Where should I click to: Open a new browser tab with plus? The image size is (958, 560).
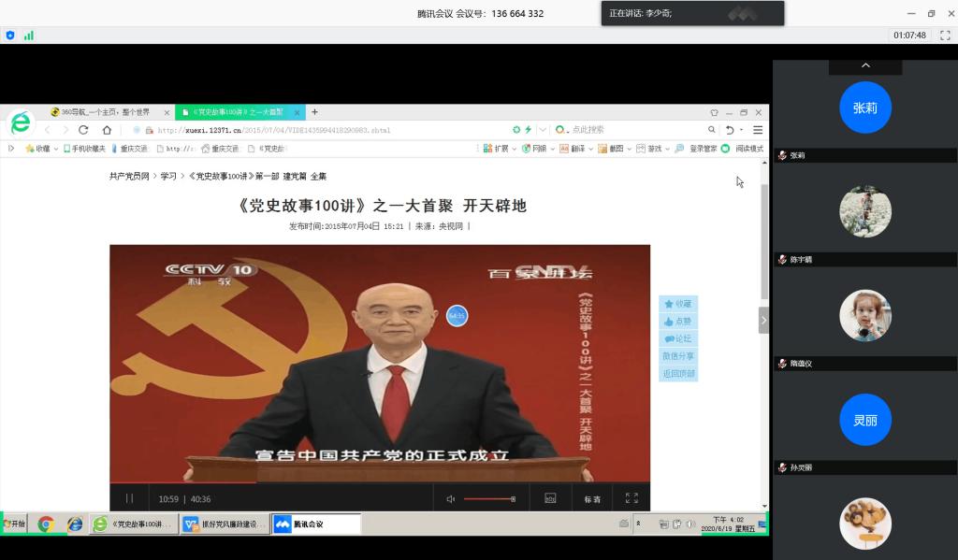point(314,112)
